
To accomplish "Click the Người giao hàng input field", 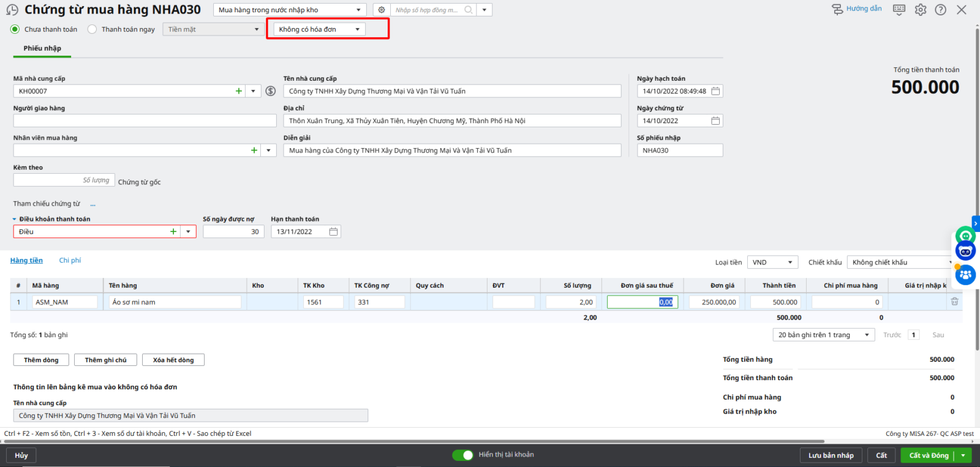I will [145, 121].
